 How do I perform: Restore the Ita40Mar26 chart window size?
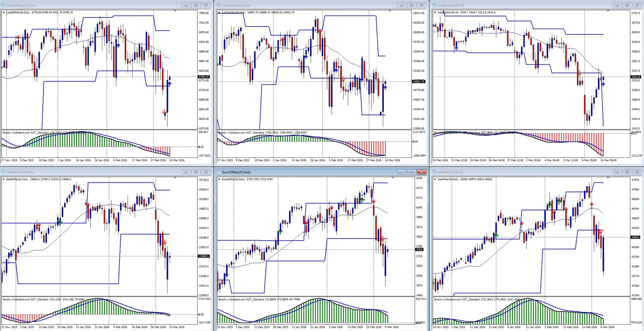[x=627, y=172]
